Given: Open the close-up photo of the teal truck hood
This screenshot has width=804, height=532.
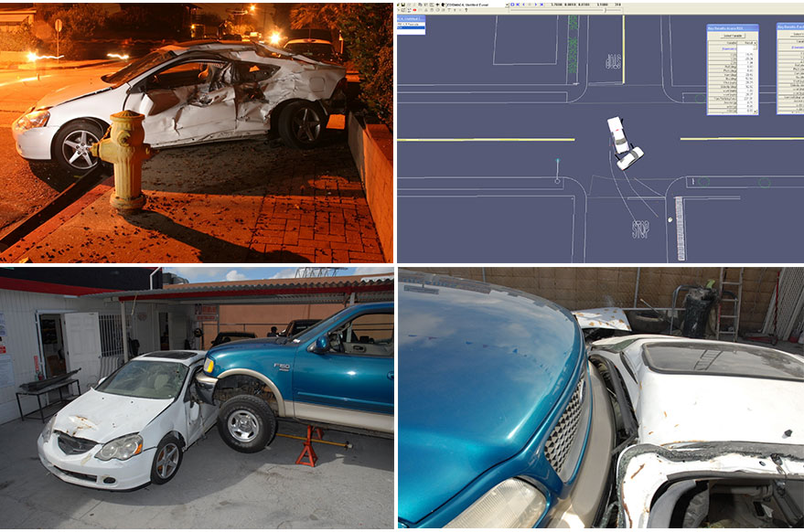Looking at the screenshot, I should (601, 398).
